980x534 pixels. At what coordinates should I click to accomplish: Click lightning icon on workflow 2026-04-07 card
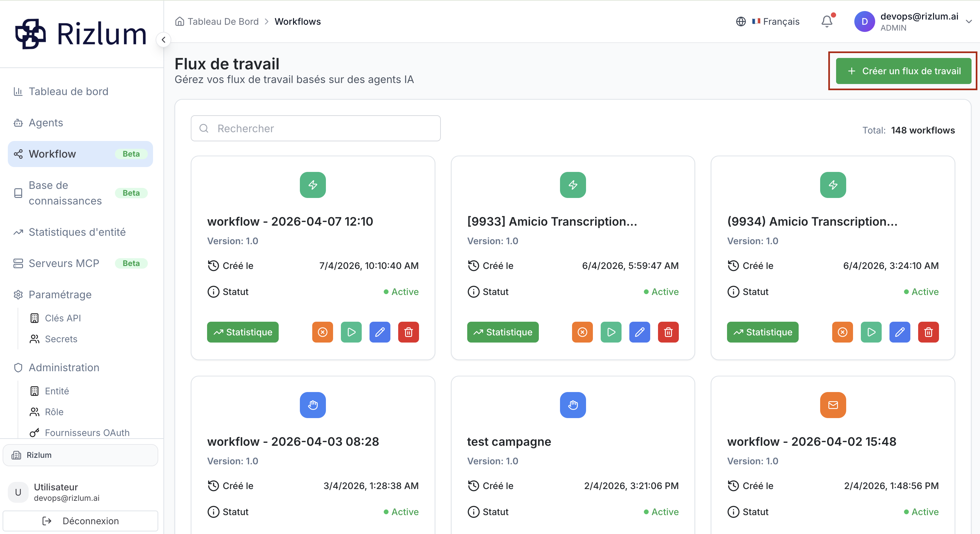(x=313, y=185)
